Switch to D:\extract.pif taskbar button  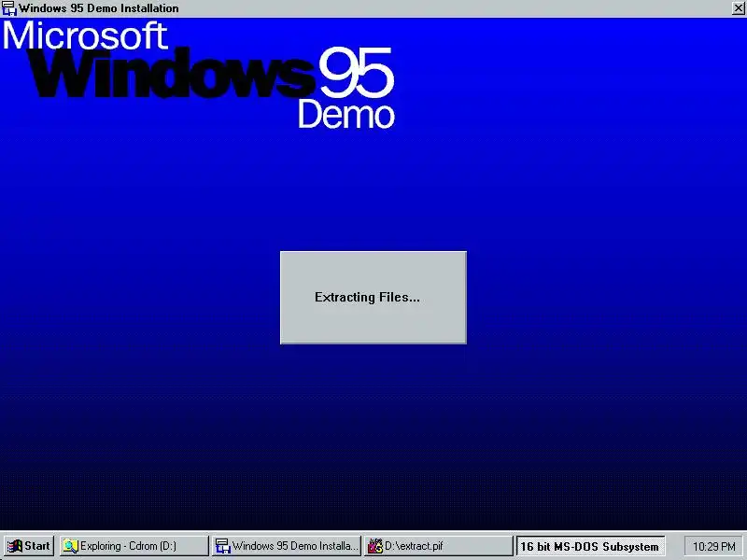click(438, 546)
